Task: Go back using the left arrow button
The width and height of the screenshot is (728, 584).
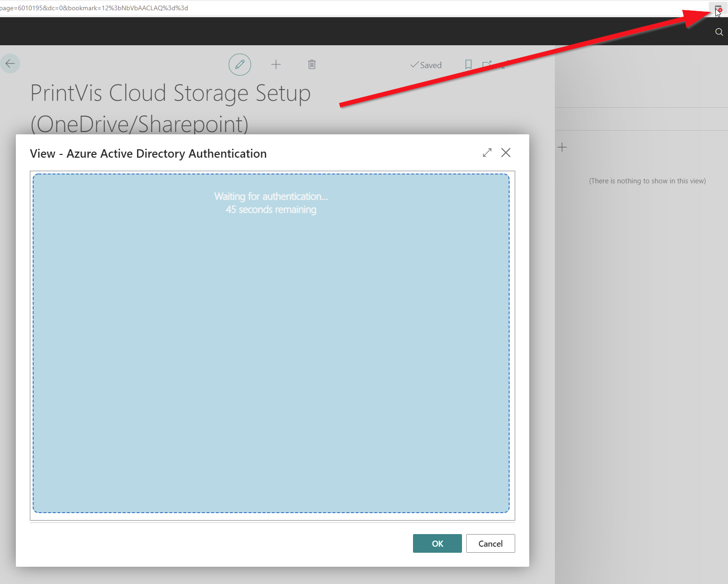Action: click(x=10, y=63)
